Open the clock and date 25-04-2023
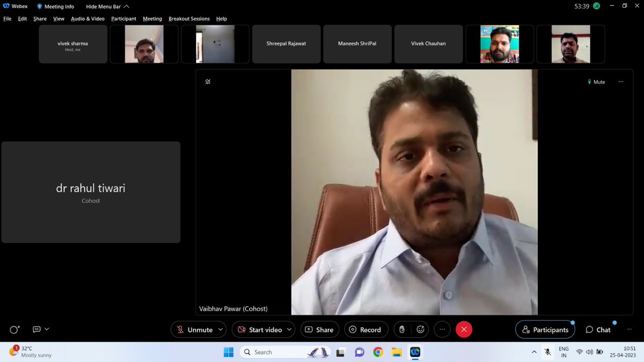 623,352
